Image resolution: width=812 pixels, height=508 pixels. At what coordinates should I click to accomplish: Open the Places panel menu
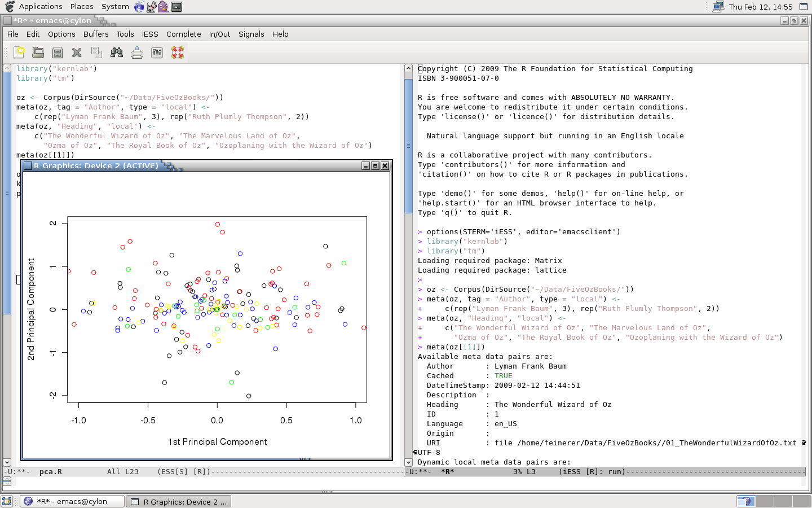(82, 7)
